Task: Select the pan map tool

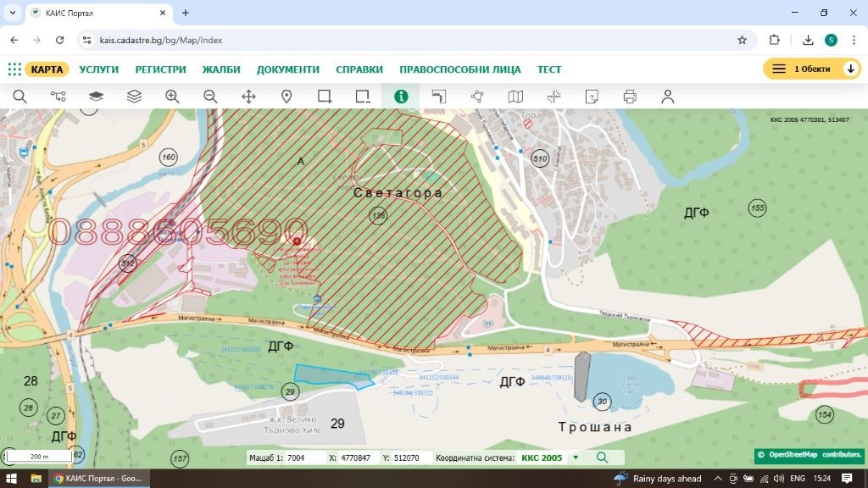Action: pos(248,97)
